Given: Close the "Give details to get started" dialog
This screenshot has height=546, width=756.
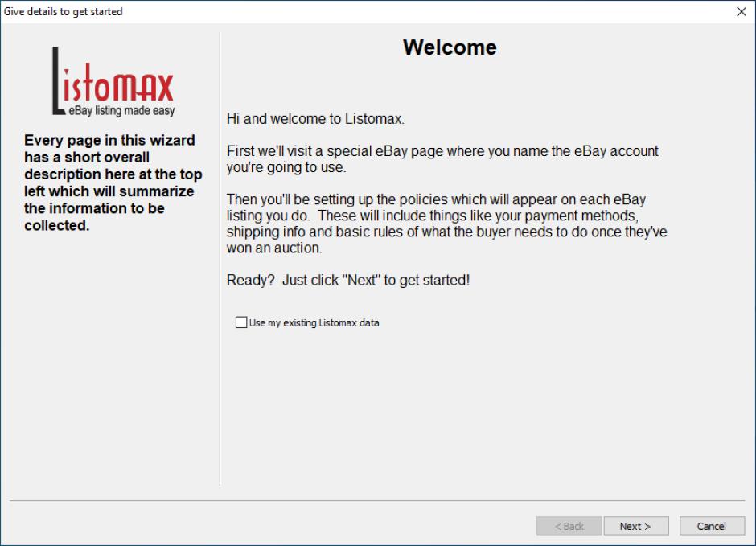Looking at the screenshot, I should click(x=742, y=11).
